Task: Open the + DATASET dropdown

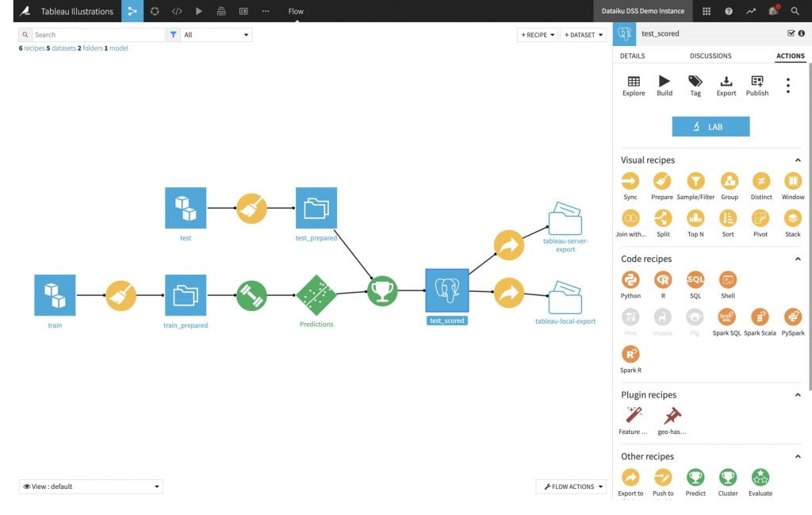Action: click(583, 35)
